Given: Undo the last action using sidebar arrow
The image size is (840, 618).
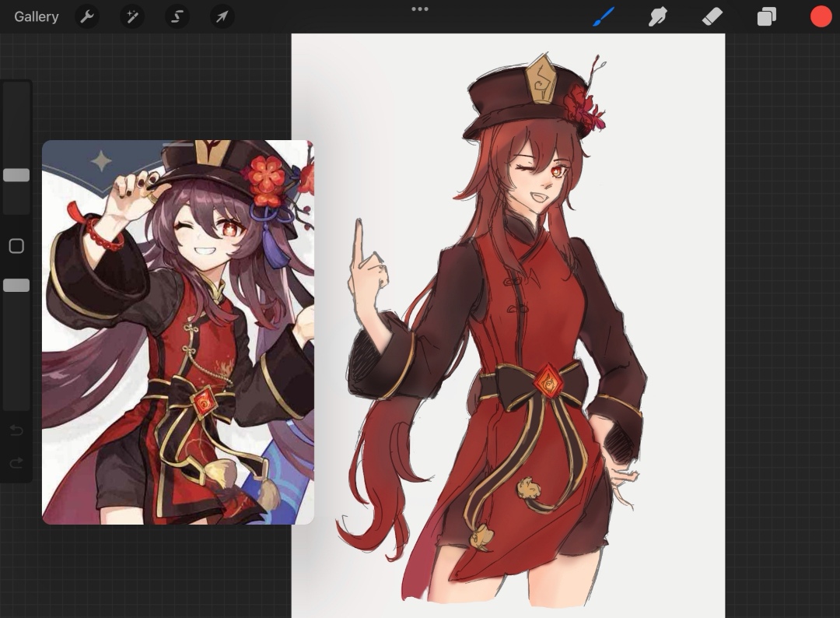Looking at the screenshot, I should click(x=16, y=430).
